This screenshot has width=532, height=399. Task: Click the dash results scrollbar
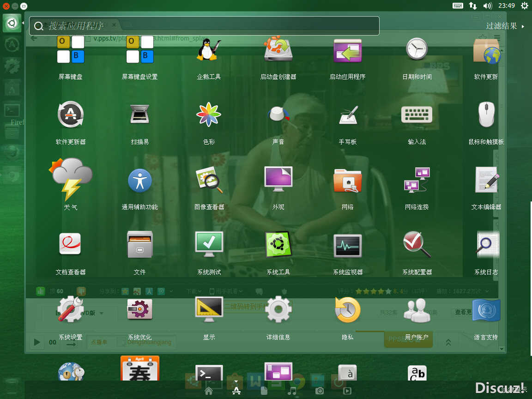pyautogui.click(x=531, y=278)
